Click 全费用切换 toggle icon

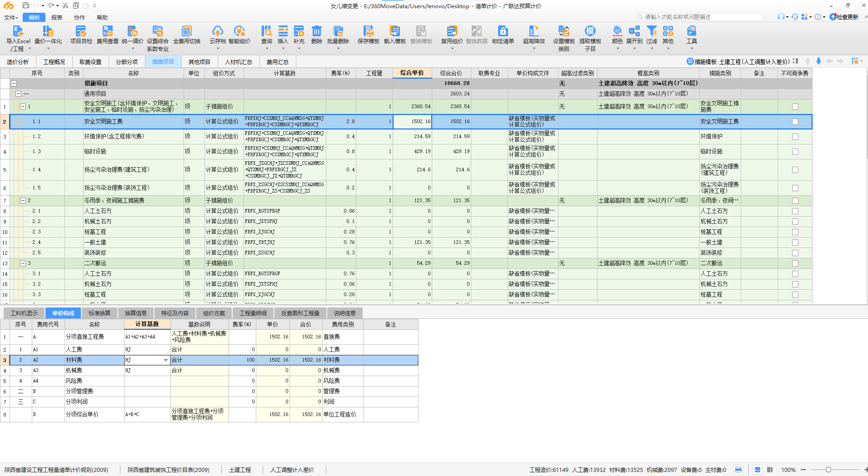coord(187,31)
